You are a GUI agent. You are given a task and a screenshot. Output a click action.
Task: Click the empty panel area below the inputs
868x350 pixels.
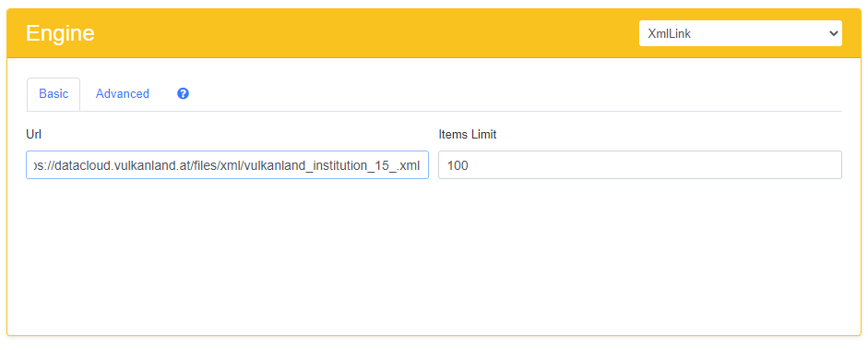pyautogui.click(x=434, y=255)
